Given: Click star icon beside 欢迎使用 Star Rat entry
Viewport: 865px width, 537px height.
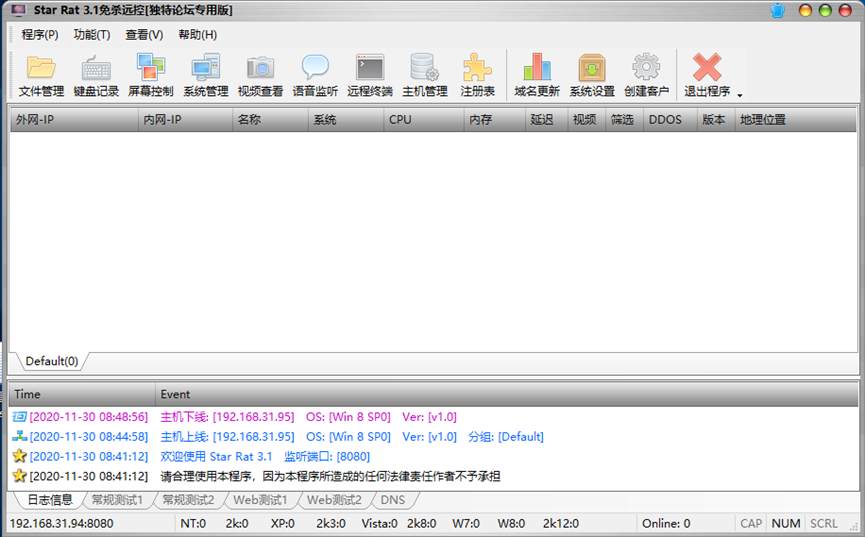Looking at the screenshot, I should click(x=19, y=456).
